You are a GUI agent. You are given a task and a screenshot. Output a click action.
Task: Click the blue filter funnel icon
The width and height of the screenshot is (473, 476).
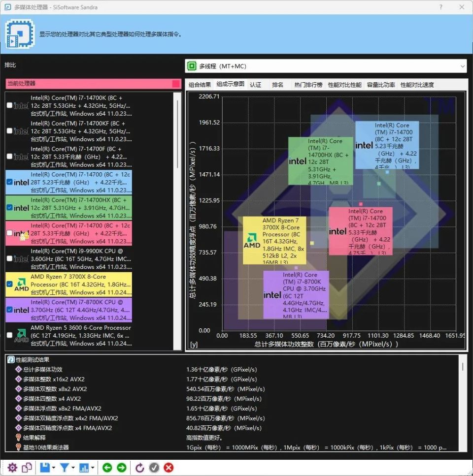pos(64,467)
